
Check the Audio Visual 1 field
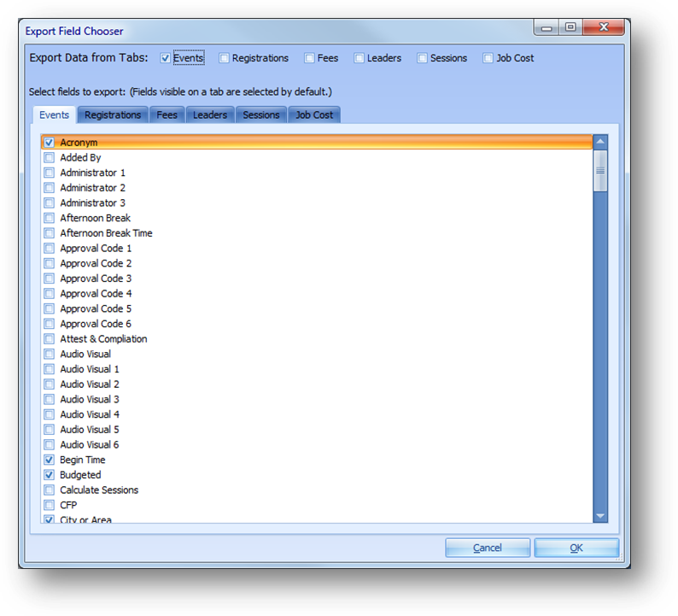click(50, 369)
